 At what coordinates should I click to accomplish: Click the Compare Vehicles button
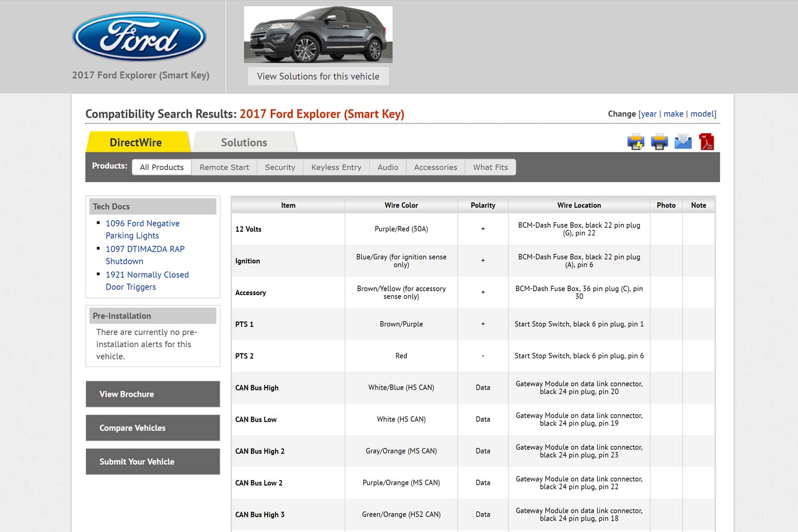coord(153,428)
